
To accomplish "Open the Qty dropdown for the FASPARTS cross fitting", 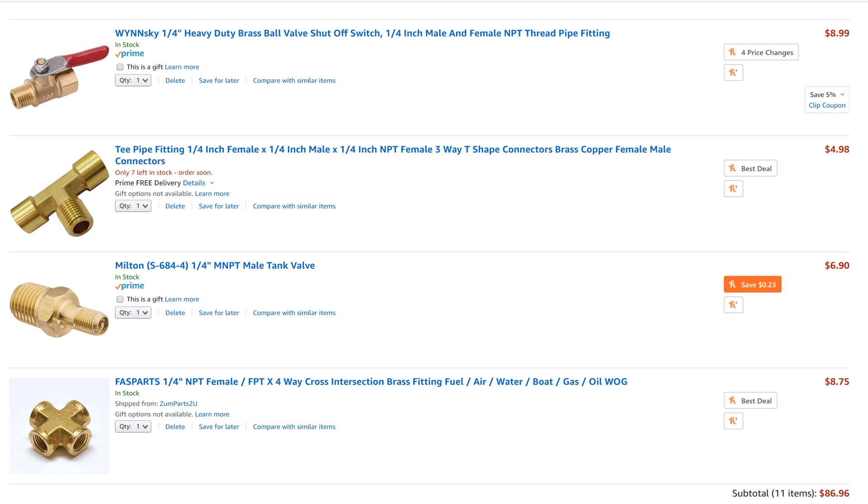I will click(133, 427).
